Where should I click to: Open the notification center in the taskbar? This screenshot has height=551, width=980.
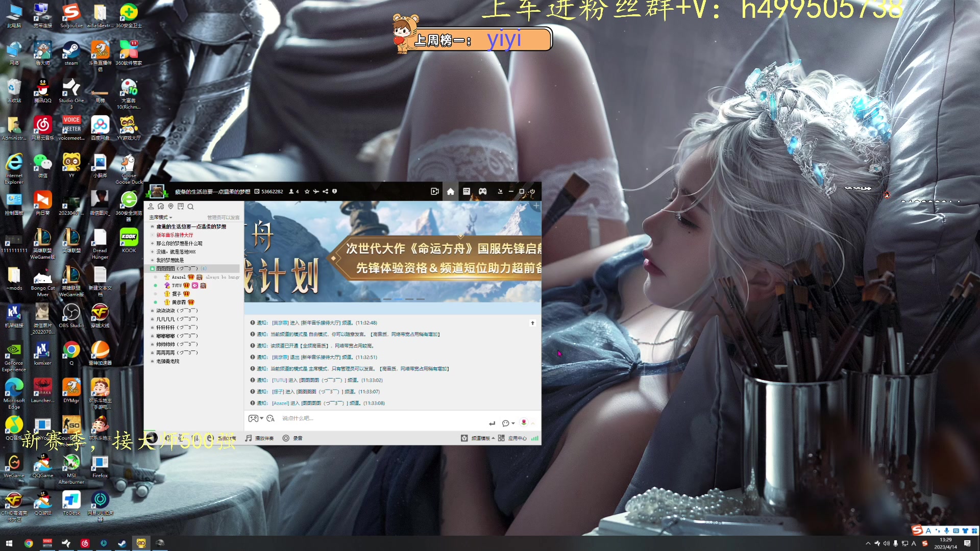pyautogui.click(x=967, y=543)
